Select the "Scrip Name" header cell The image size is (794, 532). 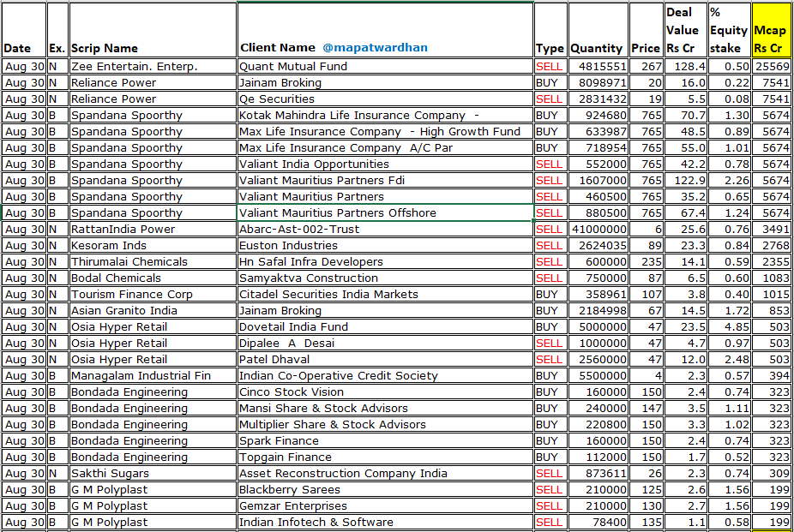click(x=153, y=30)
